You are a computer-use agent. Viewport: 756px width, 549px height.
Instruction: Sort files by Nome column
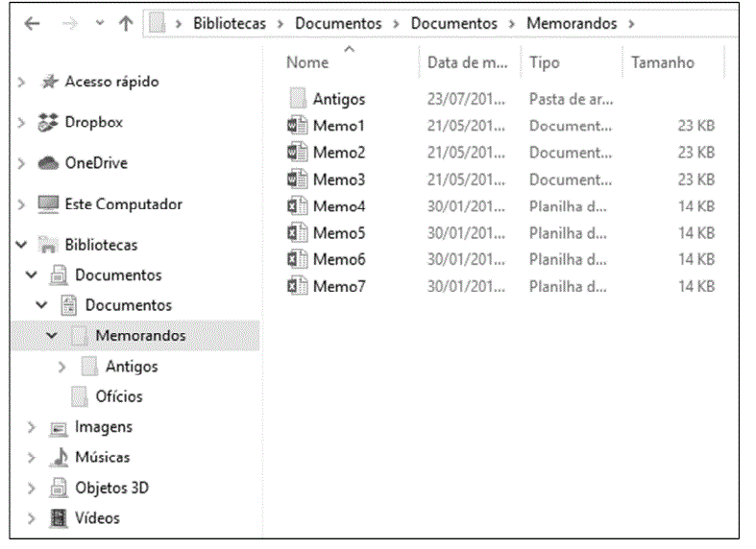click(307, 62)
